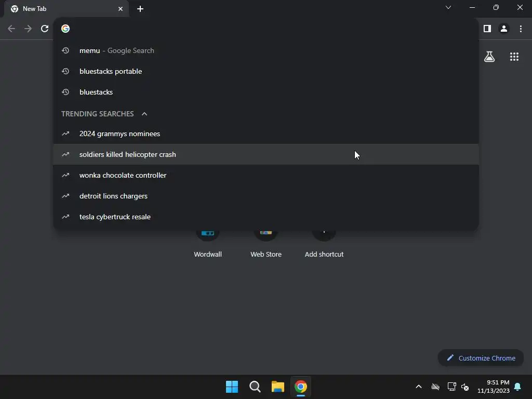Open File Explorer from taskbar
Screen dimensions: 532x399
278,387
